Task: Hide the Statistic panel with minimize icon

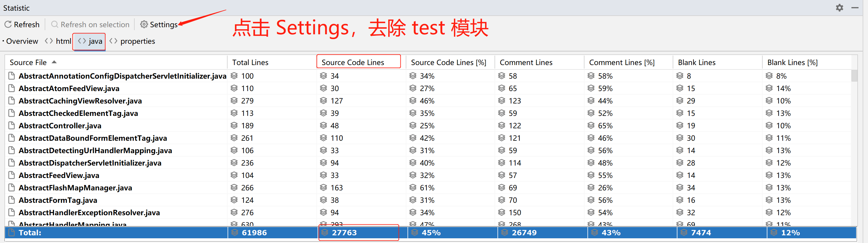Action: pyautogui.click(x=855, y=8)
